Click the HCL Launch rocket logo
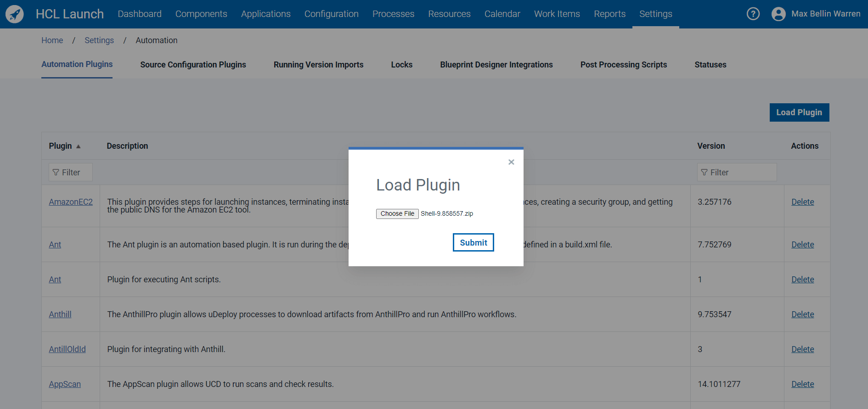This screenshot has width=868, height=409. [x=15, y=14]
